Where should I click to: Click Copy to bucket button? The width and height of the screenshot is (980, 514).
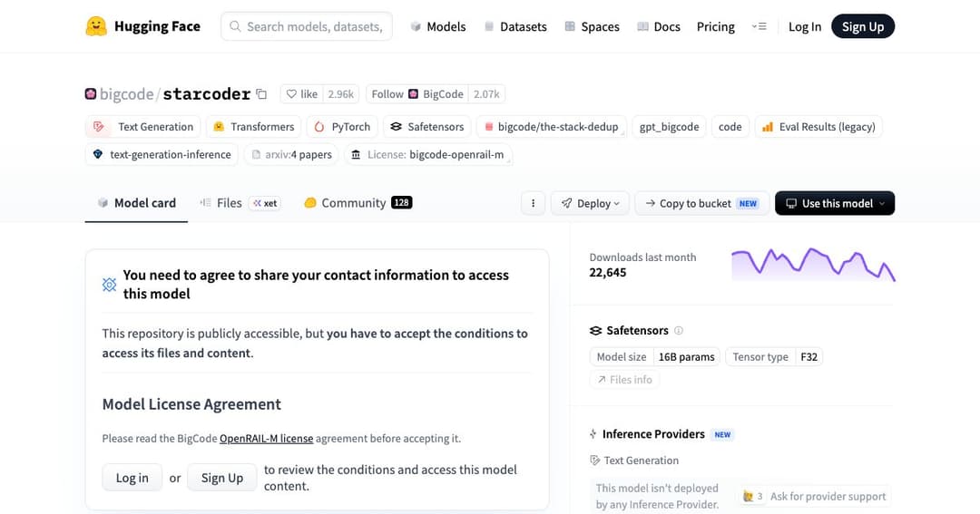[701, 203]
